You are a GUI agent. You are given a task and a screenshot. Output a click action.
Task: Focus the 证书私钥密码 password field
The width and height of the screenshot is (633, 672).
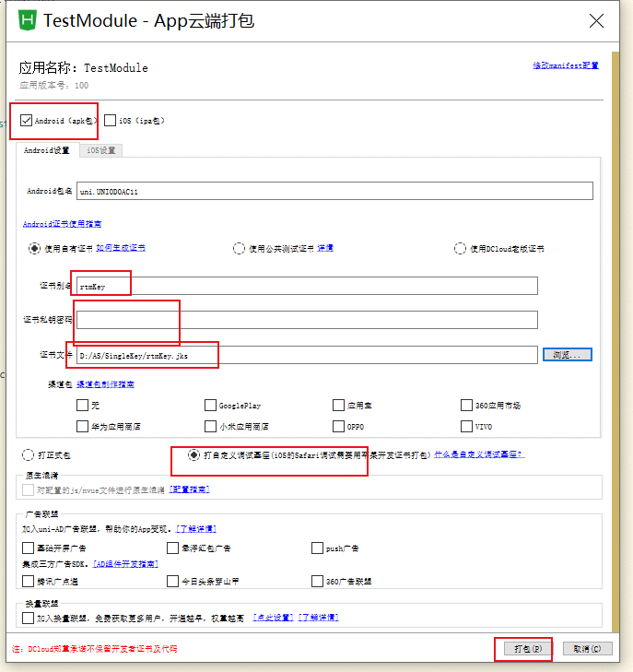[x=307, y=320]
